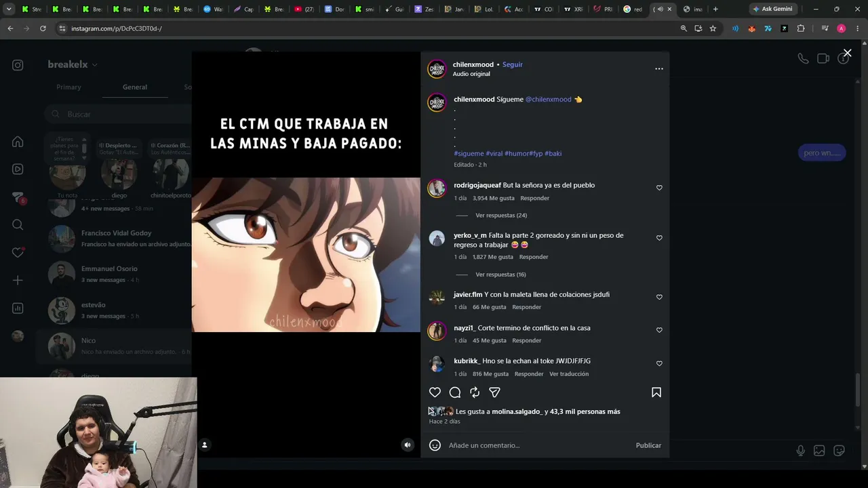Open the emoji picker in comment box
The image size is (868, 488).
pos(435,445)
